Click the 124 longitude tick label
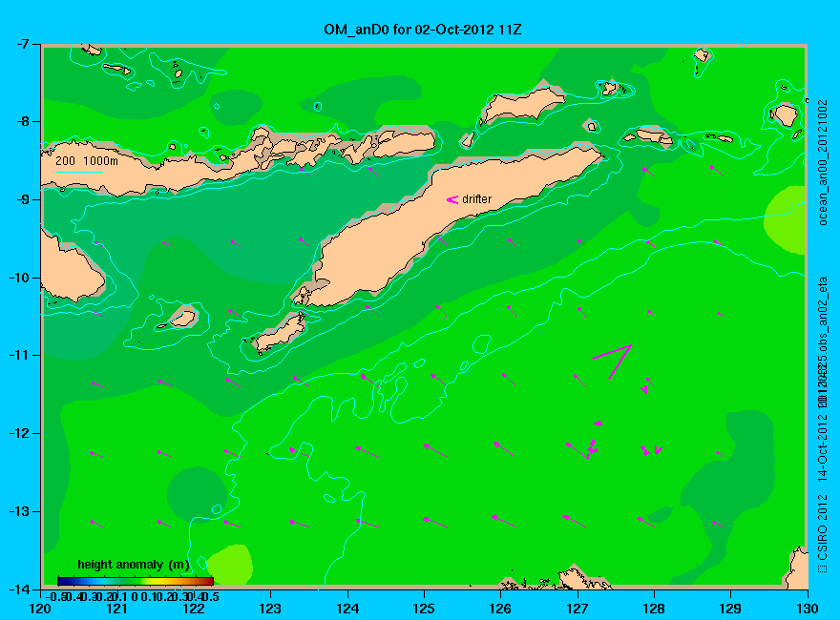The width and height of the screenshot is (840, 620). click(347, 609)
